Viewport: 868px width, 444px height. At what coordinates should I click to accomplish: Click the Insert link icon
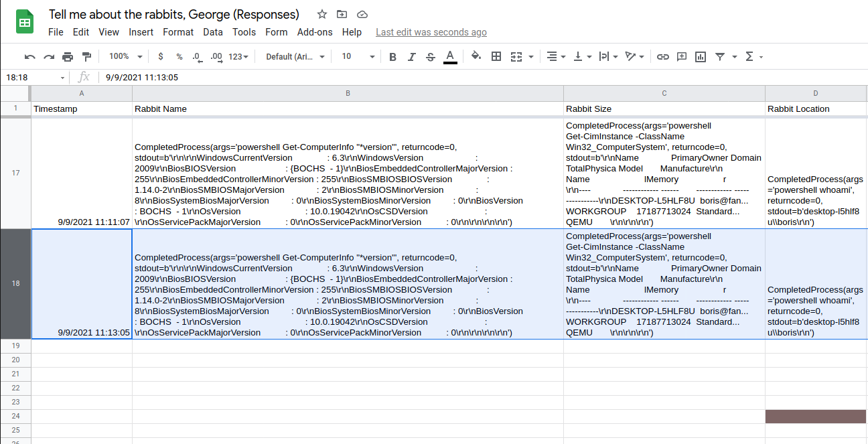(x=662, y=57)
